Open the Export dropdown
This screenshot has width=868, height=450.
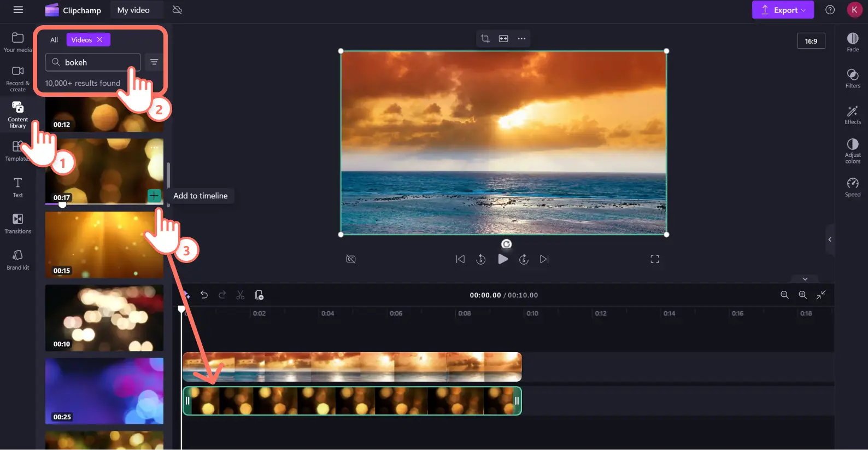click(783, 10)
